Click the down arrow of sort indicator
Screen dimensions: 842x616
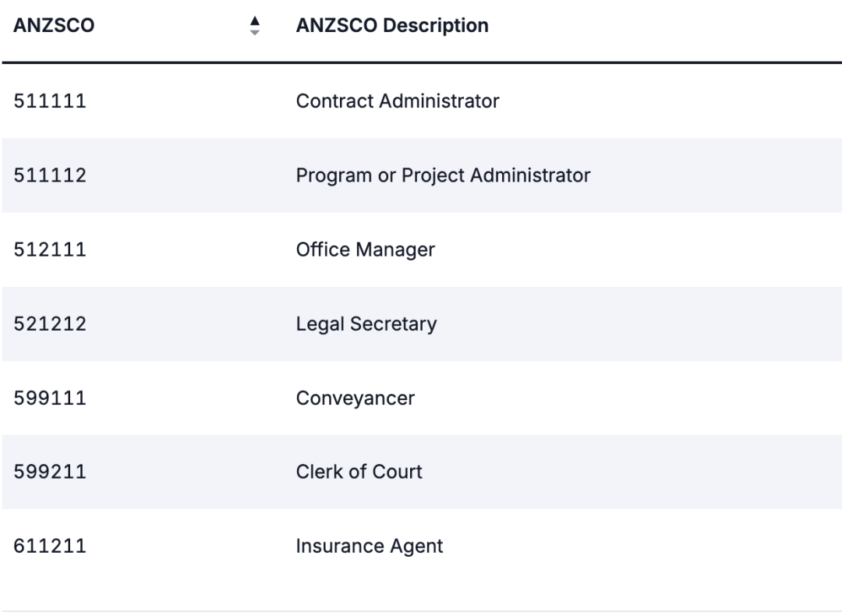[254, 32]
